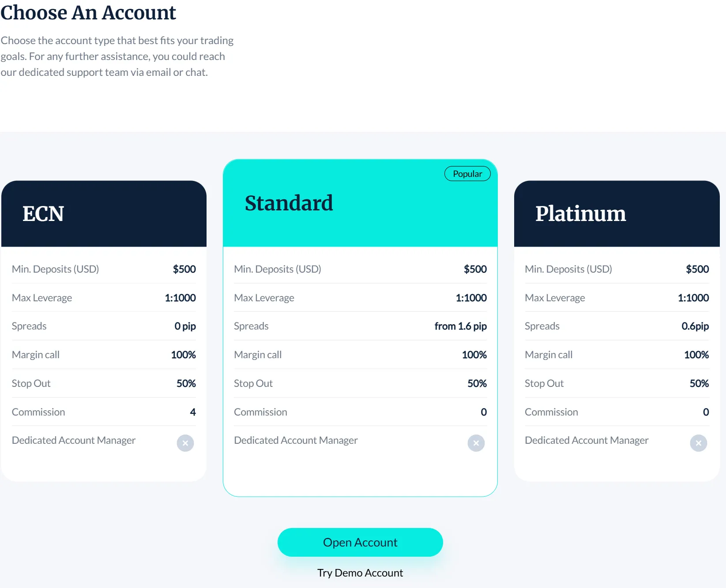The width and height of the screenshot is (726, 588).
Task: Click ECN Dedicated Account Manager X icon
Action: [x=185, y=443]
